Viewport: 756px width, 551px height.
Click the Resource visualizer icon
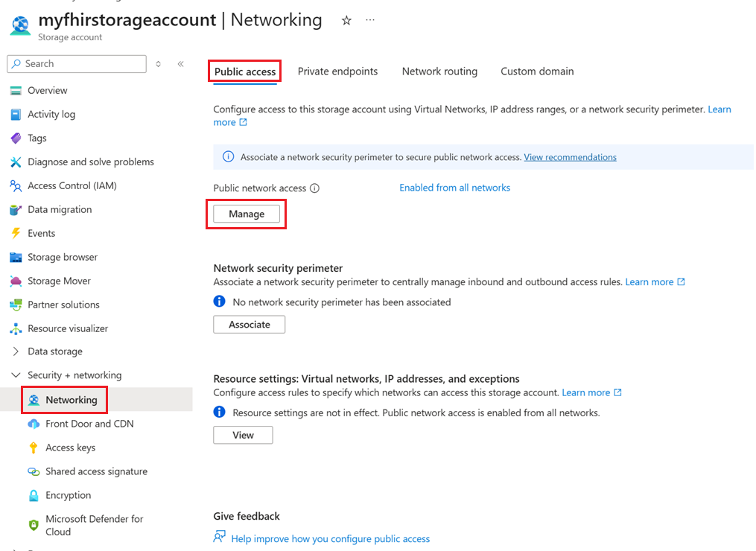coord(16,329)
